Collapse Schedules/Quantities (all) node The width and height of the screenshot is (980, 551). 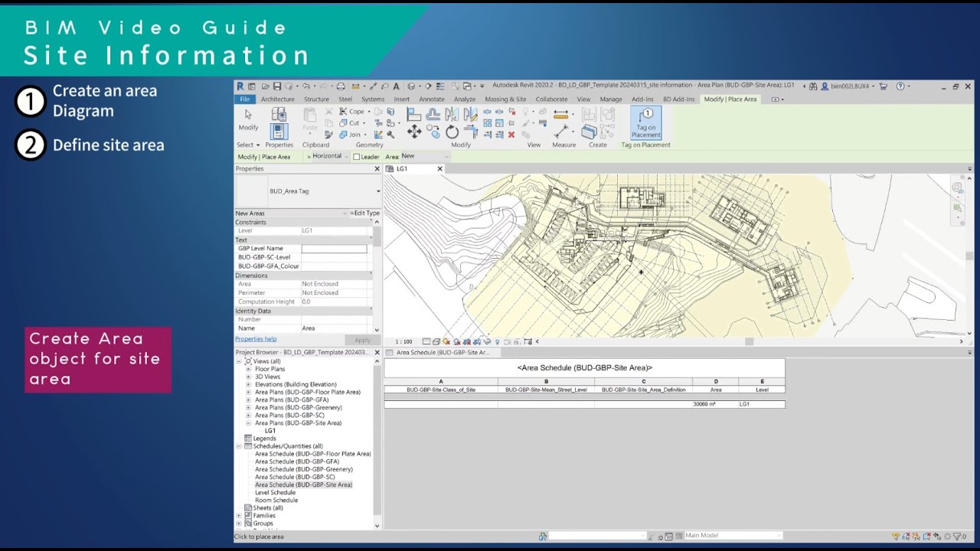239,446
